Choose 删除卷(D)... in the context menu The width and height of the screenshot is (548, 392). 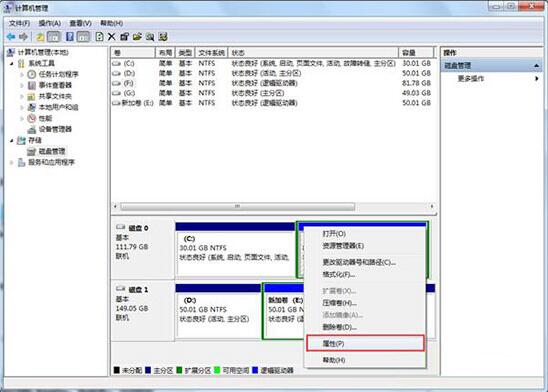coord(366,327)
